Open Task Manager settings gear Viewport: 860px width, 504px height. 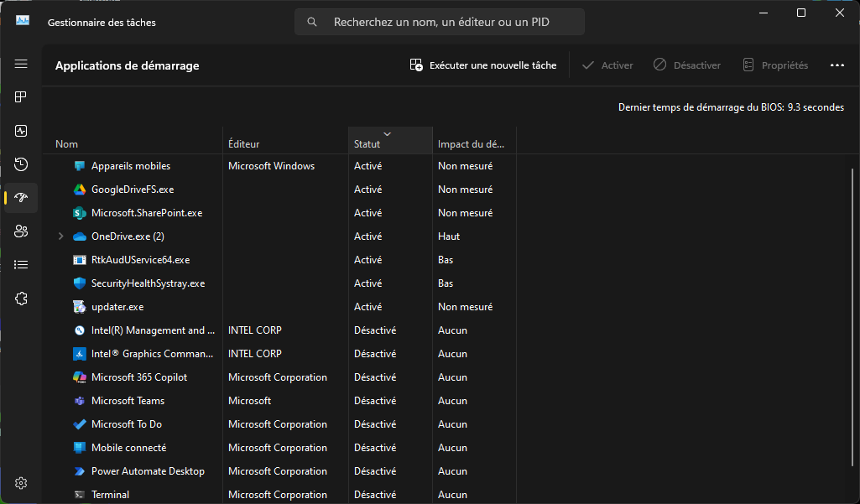[x=21, y=483]
